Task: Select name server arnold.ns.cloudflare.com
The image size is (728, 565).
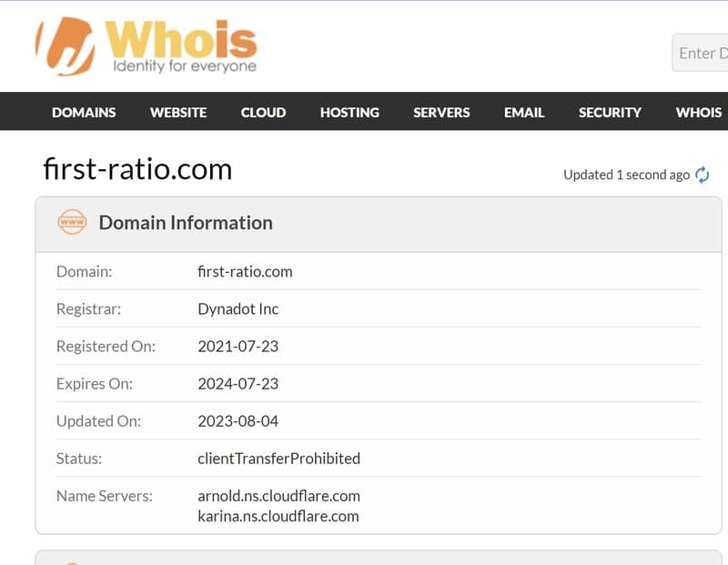Action: [278, 496]
